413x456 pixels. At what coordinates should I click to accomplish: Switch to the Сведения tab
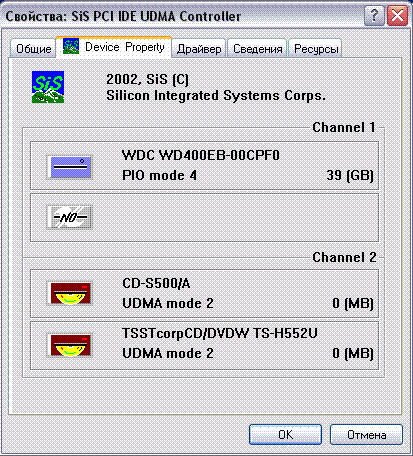[257, 49]
